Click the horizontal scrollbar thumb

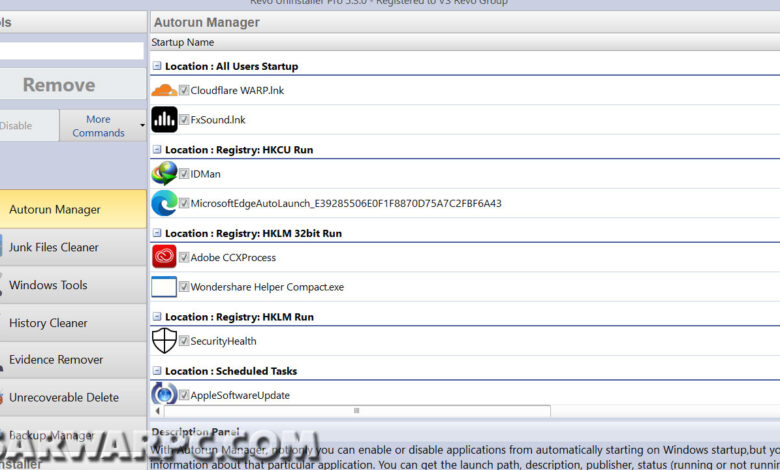[x=356, y=411]
